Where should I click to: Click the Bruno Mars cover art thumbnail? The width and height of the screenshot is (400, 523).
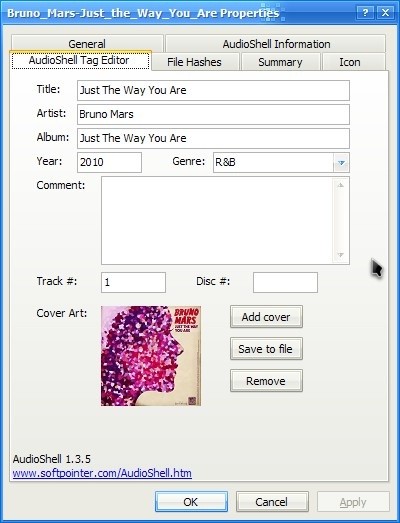tap(151, 356)
